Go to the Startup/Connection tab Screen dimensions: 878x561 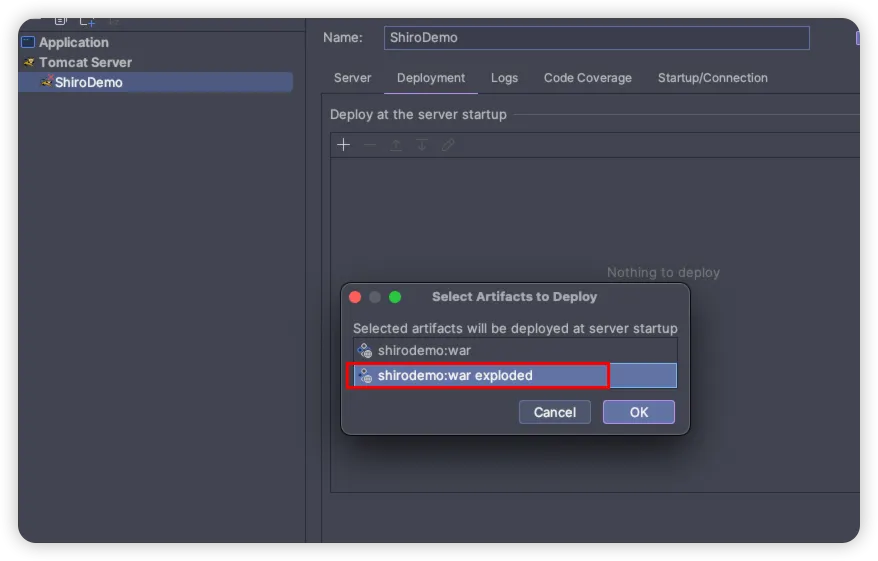coord(712,78)
